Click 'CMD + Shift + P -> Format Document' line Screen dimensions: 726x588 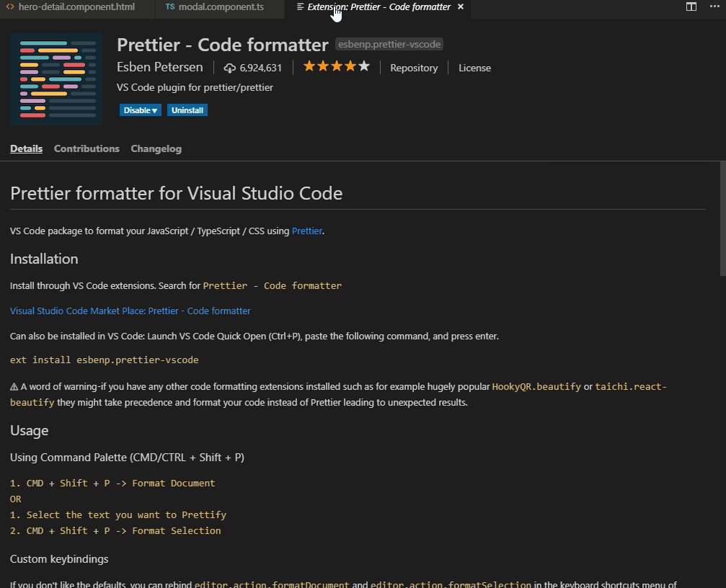coord(121,483)
